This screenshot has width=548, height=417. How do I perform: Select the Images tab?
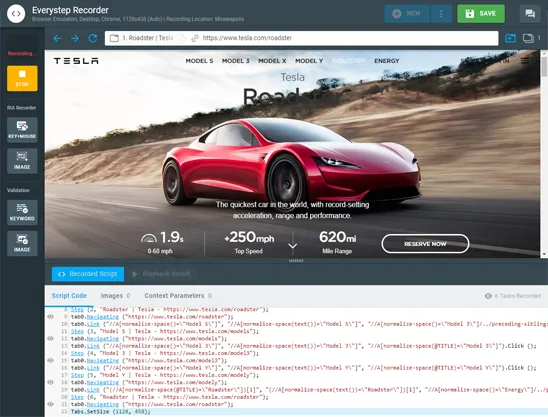pos(115,296)
